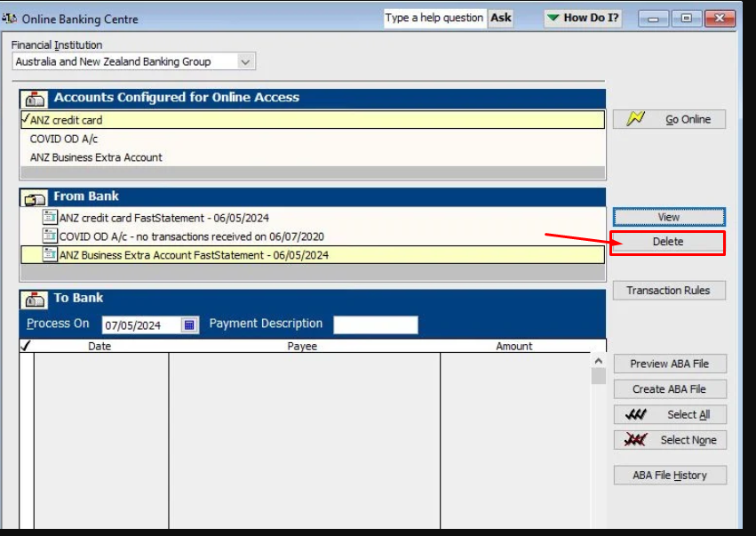This screenshot has height=536, width=756.
Task: Click the green arrow on How Do I?
Action: (x=553, y=18)
